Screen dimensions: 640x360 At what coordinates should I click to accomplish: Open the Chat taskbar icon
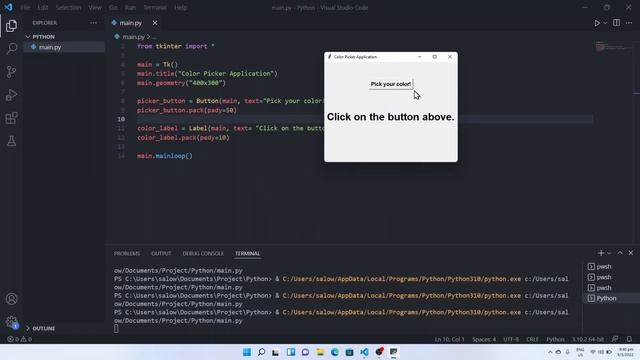pyautogui.click(x=305, y=352)
